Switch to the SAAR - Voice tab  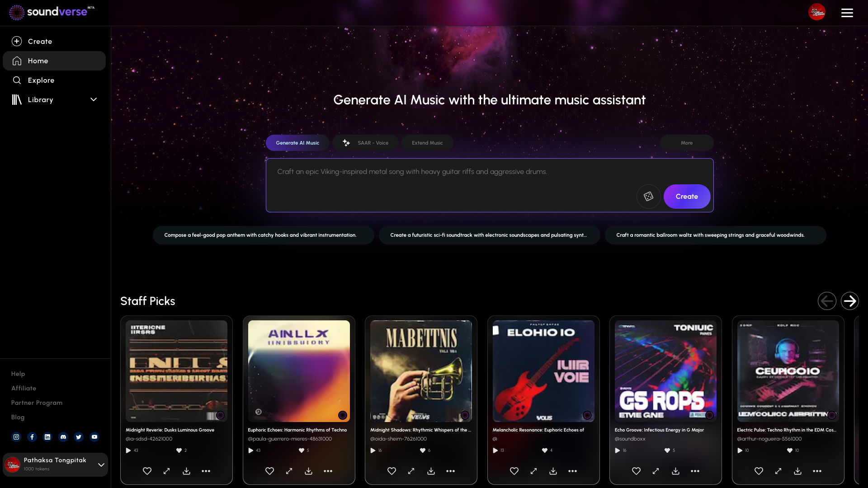(x=365, y=143)
